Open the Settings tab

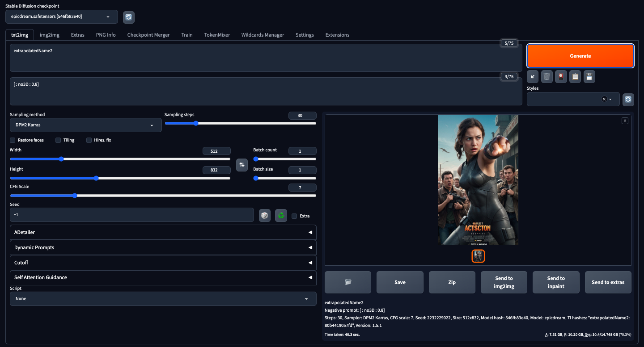pyautogui.click(x=305, y=35)
